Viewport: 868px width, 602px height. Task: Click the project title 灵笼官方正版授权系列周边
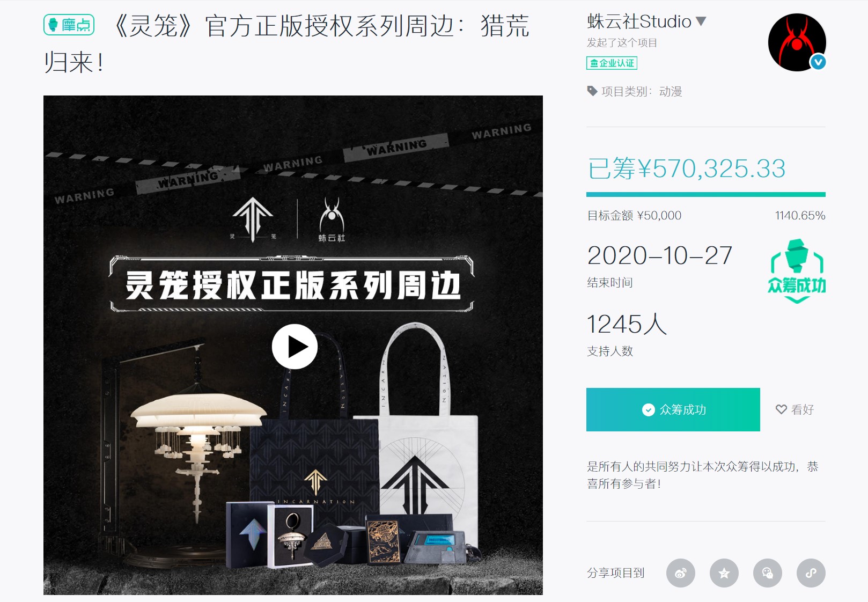click(286, 44)
